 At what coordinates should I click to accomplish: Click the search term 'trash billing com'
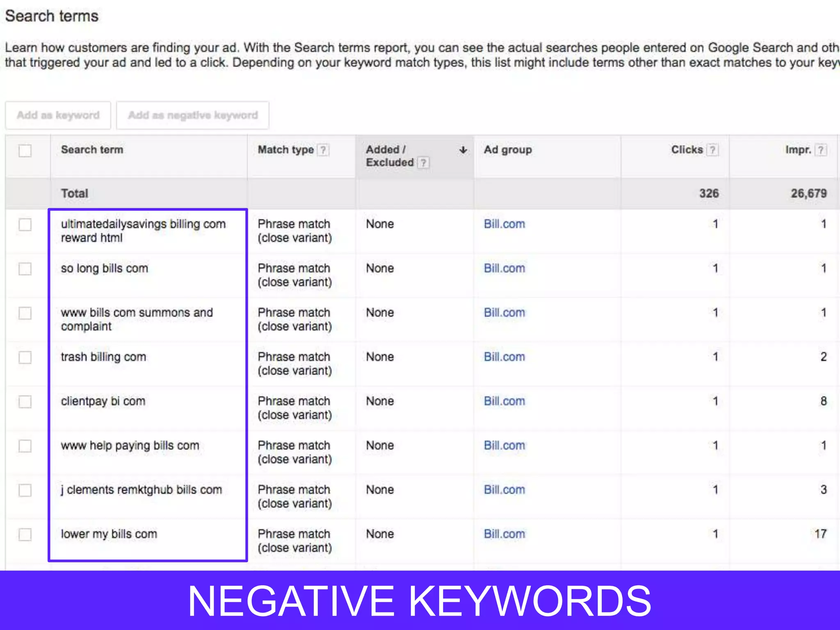point(103,357)
